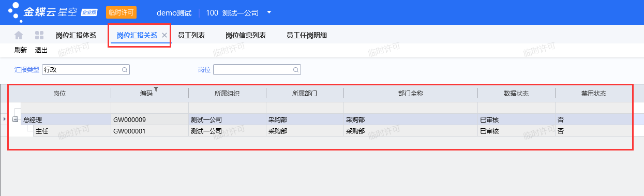Click the 汇报类型 label link
Screen dimensions: 644x196
tap(27, 69)
